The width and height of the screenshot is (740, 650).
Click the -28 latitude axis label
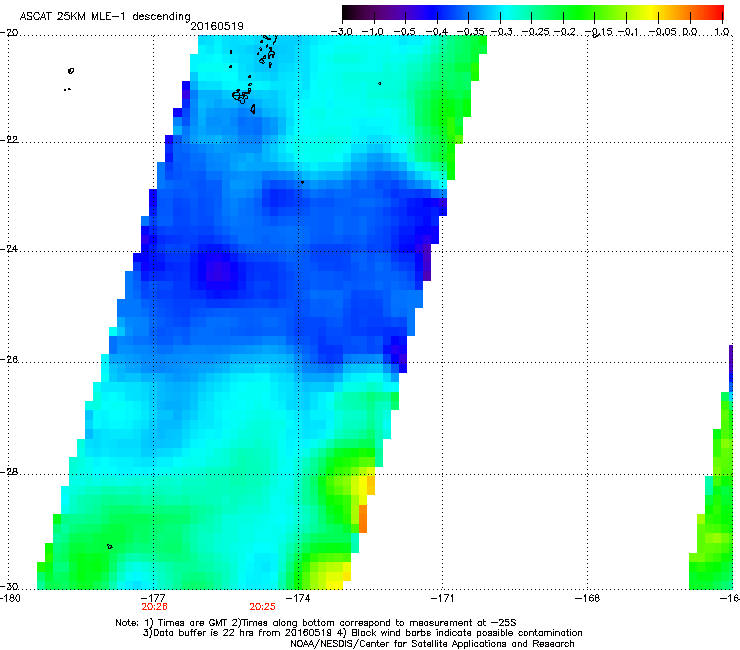[9, 472]
